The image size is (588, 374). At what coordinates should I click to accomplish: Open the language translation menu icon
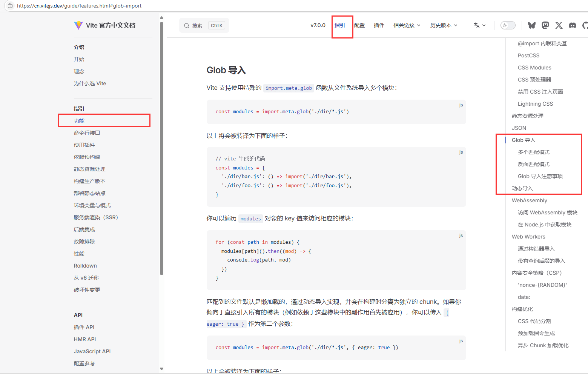click(x=480, y=25)
